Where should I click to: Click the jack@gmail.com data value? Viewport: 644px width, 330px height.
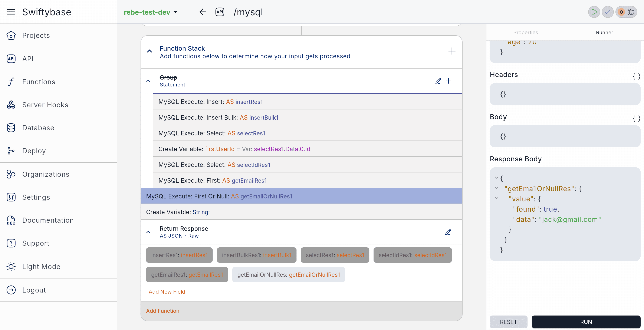tap(570, 220)
